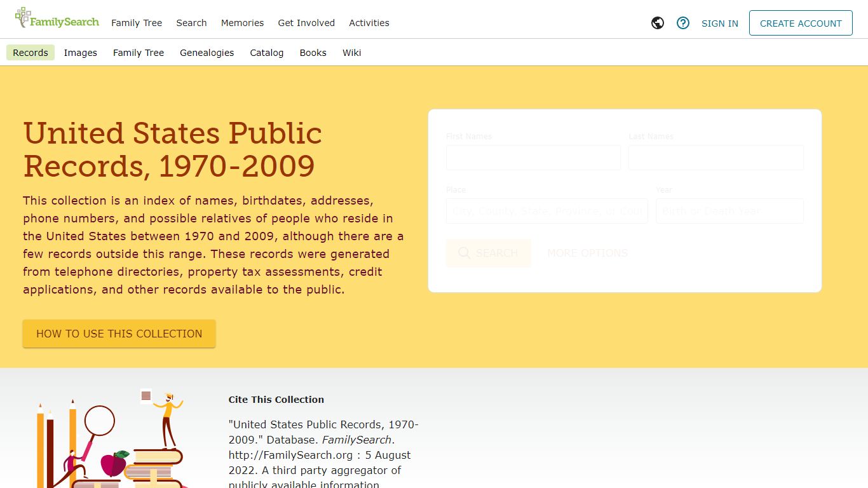The height and width of the screenshot is (488, 868).
Task: Focus the Year input field
Action: [x=729, y=211]
